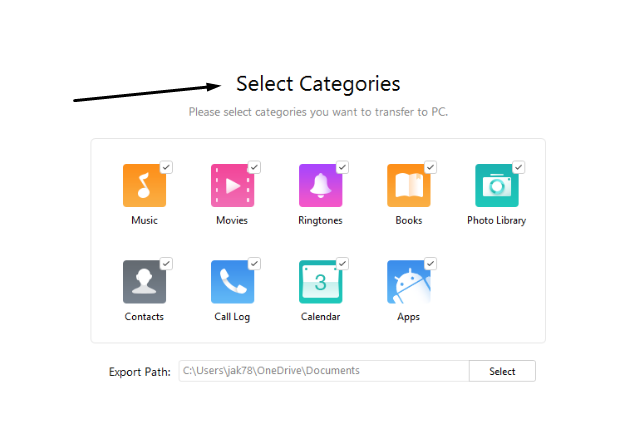Screen dimensions: 636x430
Task: Select the gray Contacts person icon
Action: pos(144,282)
